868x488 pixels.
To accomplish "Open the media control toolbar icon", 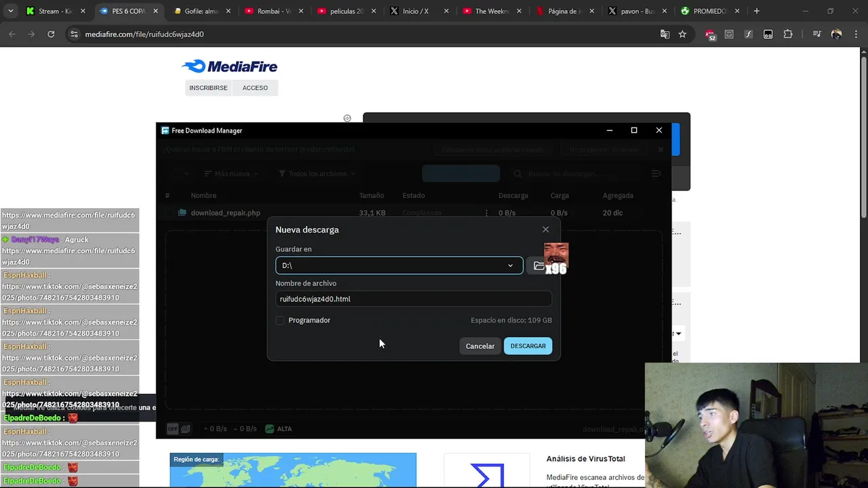I will tap(816, 34).
